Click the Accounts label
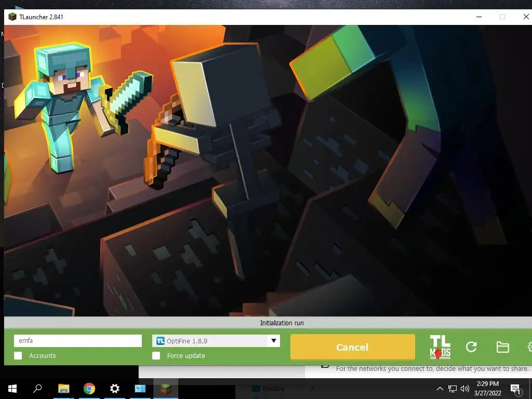Viewport: 532px width, 399px height. tap(43, 355)
